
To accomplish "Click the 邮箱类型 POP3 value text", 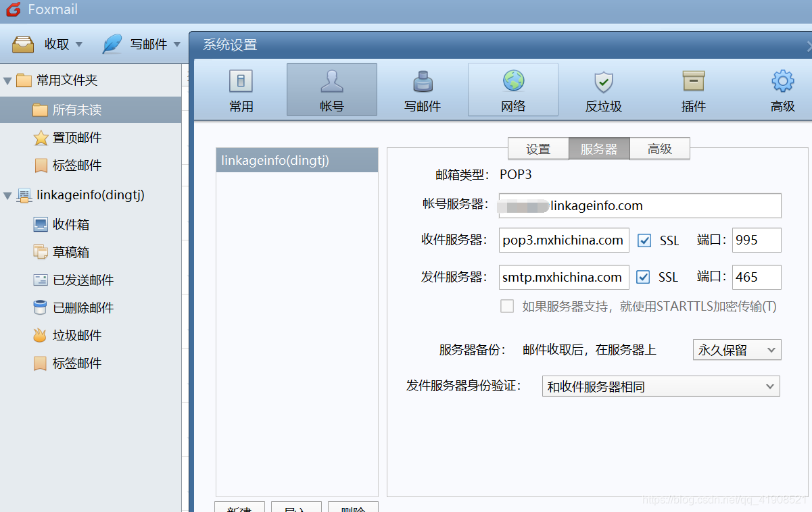I will pyautogui.click(x=516, y=174).
